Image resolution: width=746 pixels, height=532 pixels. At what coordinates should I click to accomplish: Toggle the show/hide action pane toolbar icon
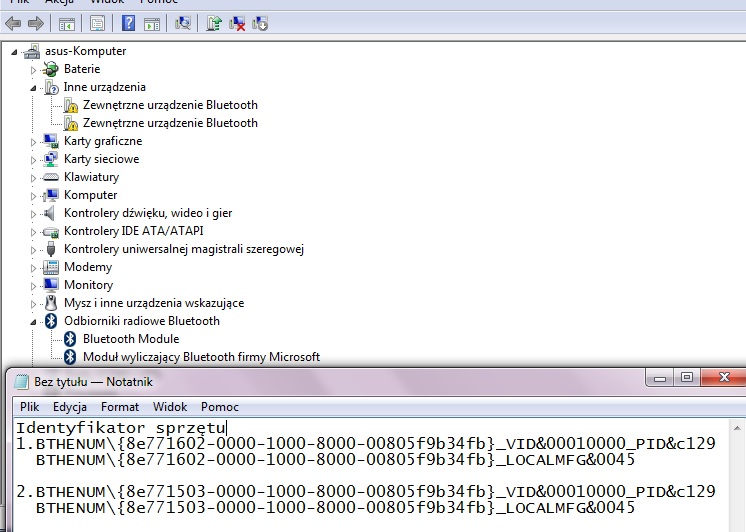[x=152, y=23]
